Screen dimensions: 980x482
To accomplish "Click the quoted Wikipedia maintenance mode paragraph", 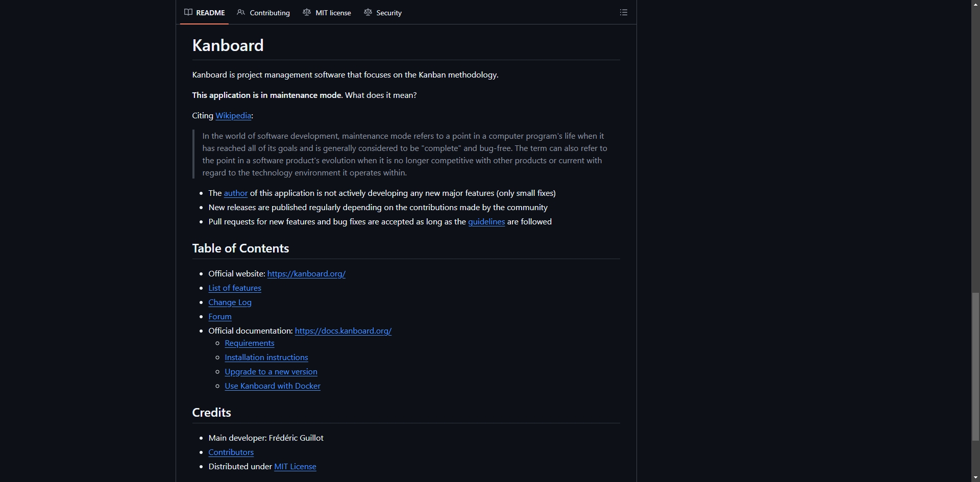I will (x=406, y=155).
